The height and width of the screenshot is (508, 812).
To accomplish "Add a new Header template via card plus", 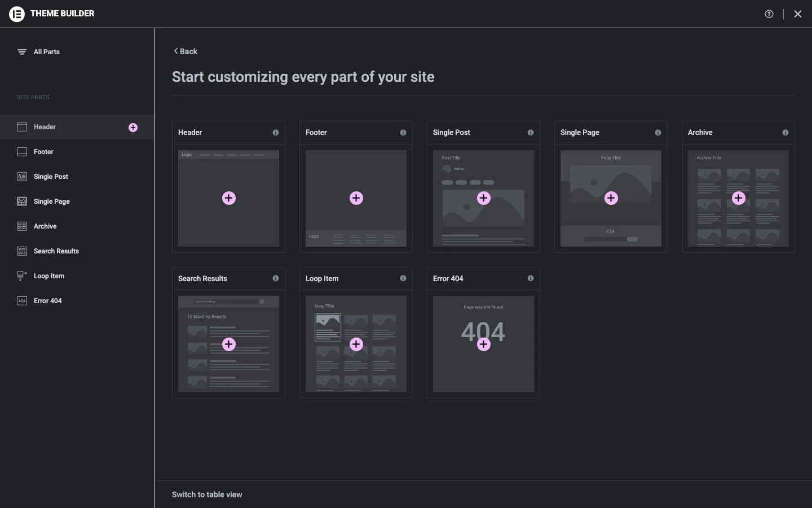I will [x=229, y=198].
